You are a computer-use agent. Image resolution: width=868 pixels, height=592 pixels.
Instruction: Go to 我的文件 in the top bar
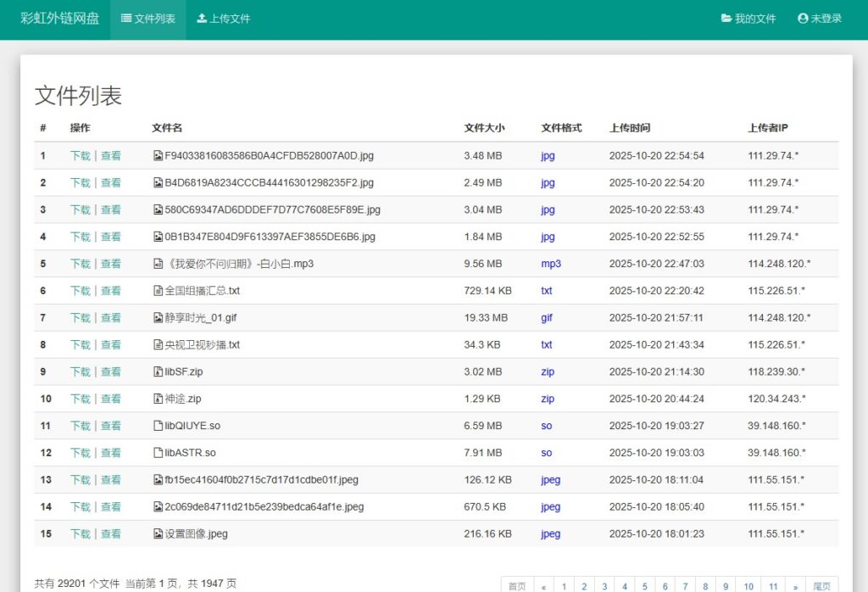click(x=748, y=19)
